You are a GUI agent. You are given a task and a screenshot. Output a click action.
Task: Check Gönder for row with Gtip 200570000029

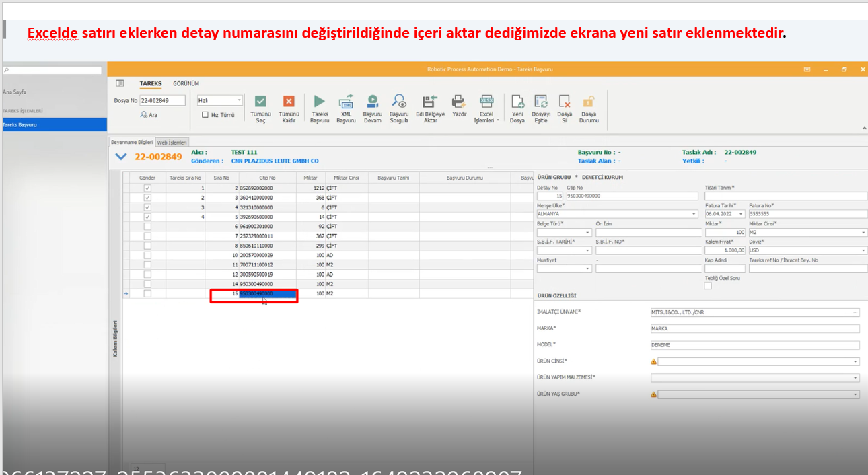(x=147, y=255)
